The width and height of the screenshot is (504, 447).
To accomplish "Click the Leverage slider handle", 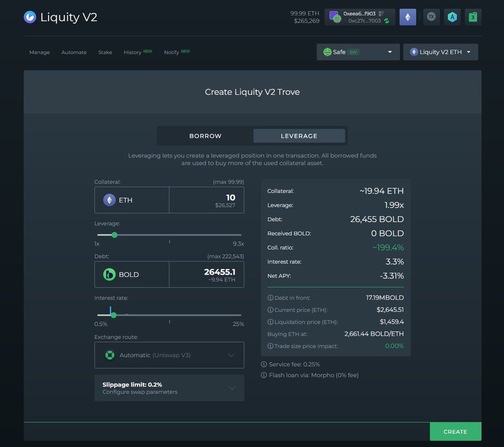I will pyautogui.click(x=114, y=235).
